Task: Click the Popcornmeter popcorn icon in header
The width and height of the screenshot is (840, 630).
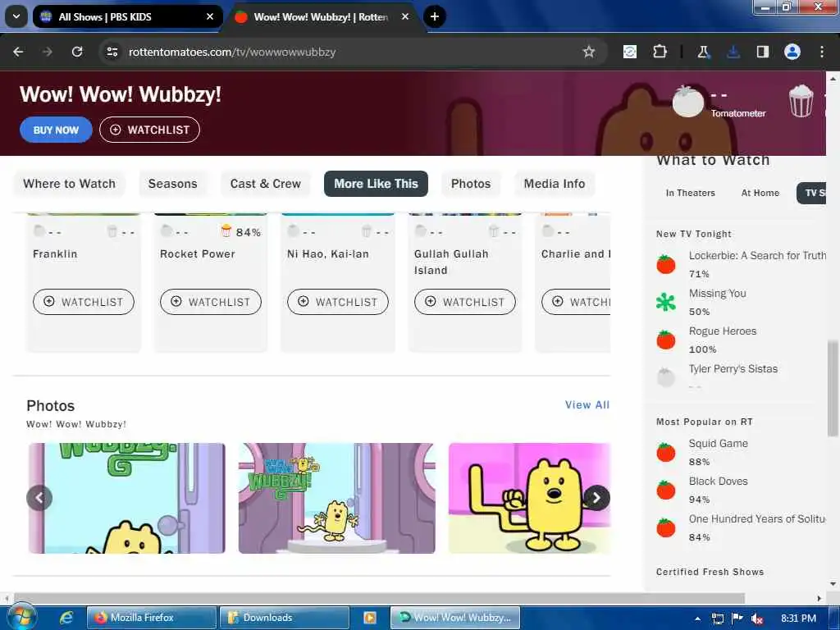Action: pyautogui.click(x=801, y=101)
